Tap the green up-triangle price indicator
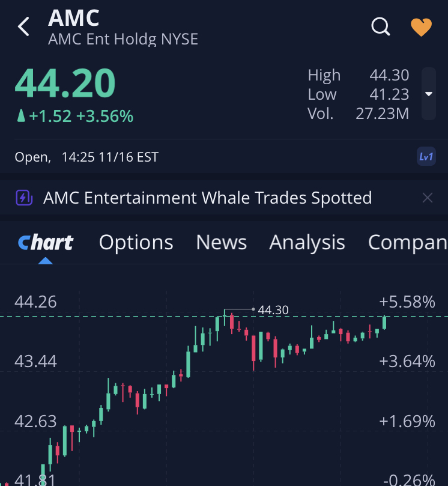 pyautogui.click(x=21, y=116)
